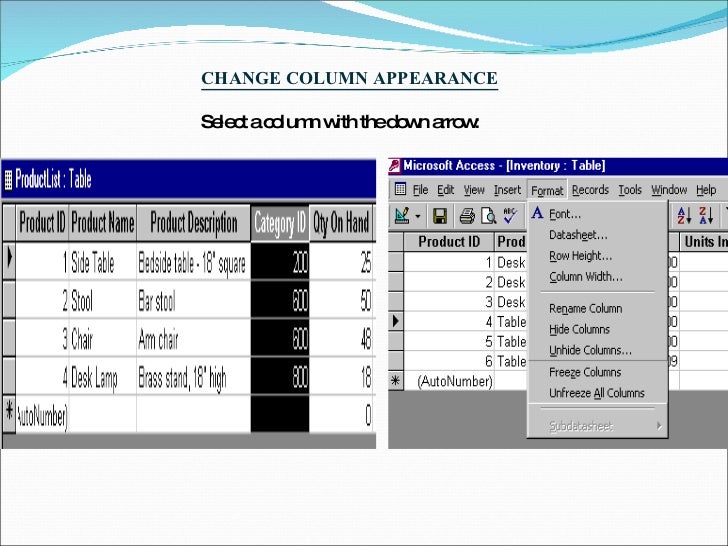The width and height of the screenshot is (728, 546).
Task: Choose Row Height... menu entry
Action: pos(597,256)
